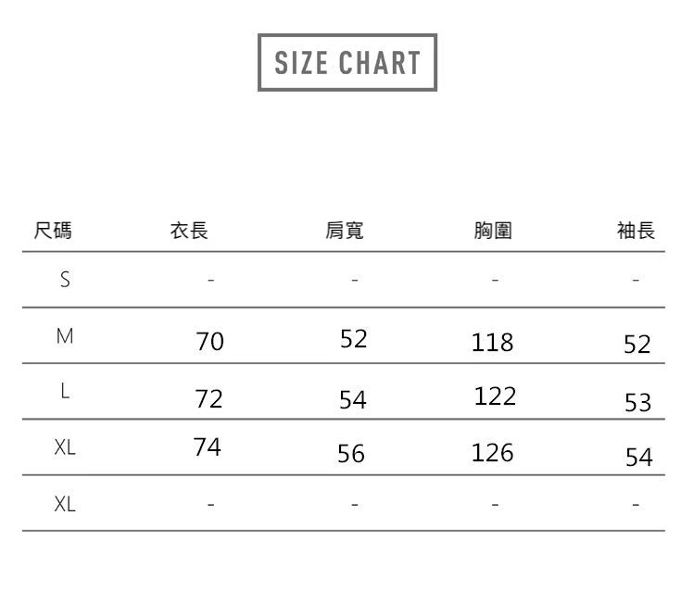Select the 衣長 value 70
The width and height of the screenshot is (694, 616).
click(209, 342)
